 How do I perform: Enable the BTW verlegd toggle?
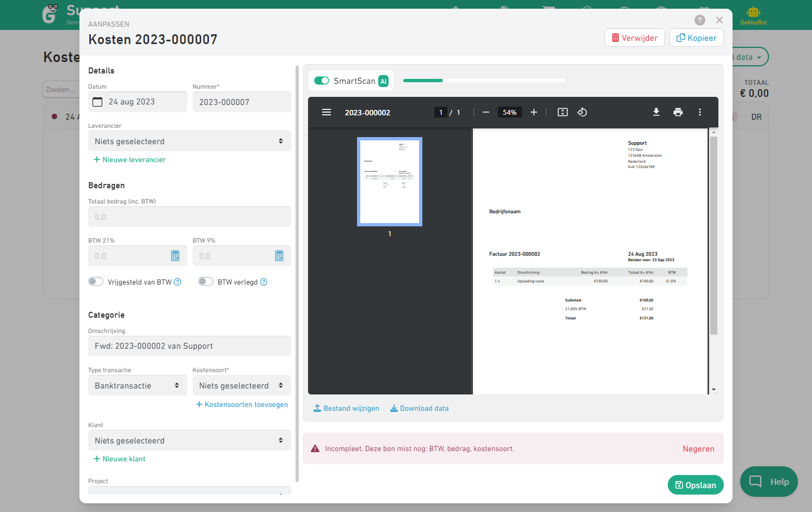click(206, 281)
